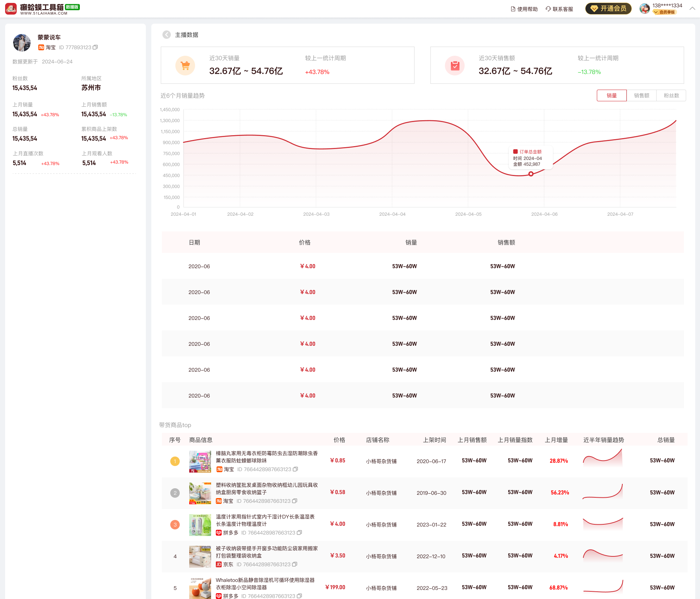Click the 开通会员 button
This screenshot has height=599, width=700.
(x=608, y=8)
